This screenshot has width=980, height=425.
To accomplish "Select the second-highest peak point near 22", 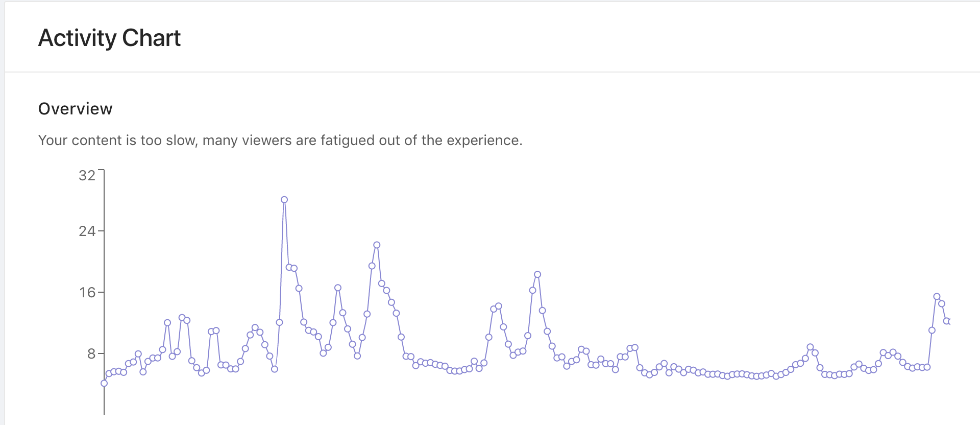I will [377, 245].
